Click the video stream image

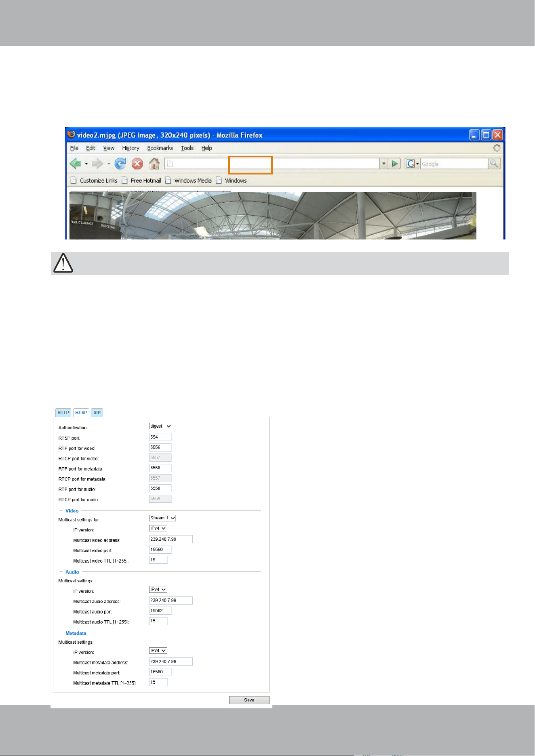pyautogui.click(x=273, y=216)
